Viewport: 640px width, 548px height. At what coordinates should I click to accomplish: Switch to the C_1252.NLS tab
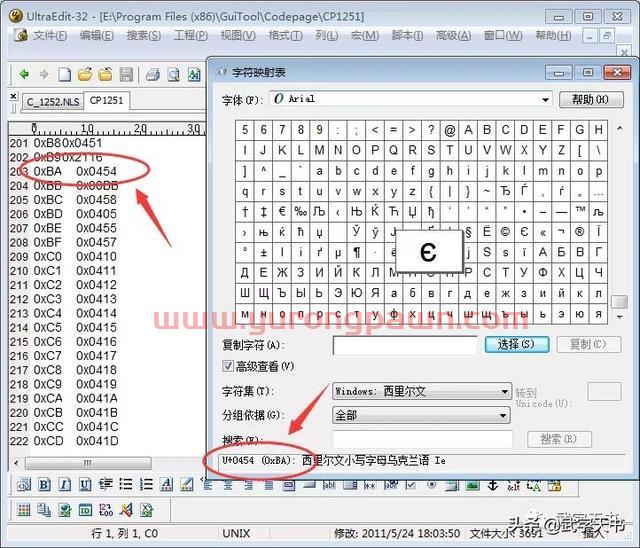click(53, 102)
